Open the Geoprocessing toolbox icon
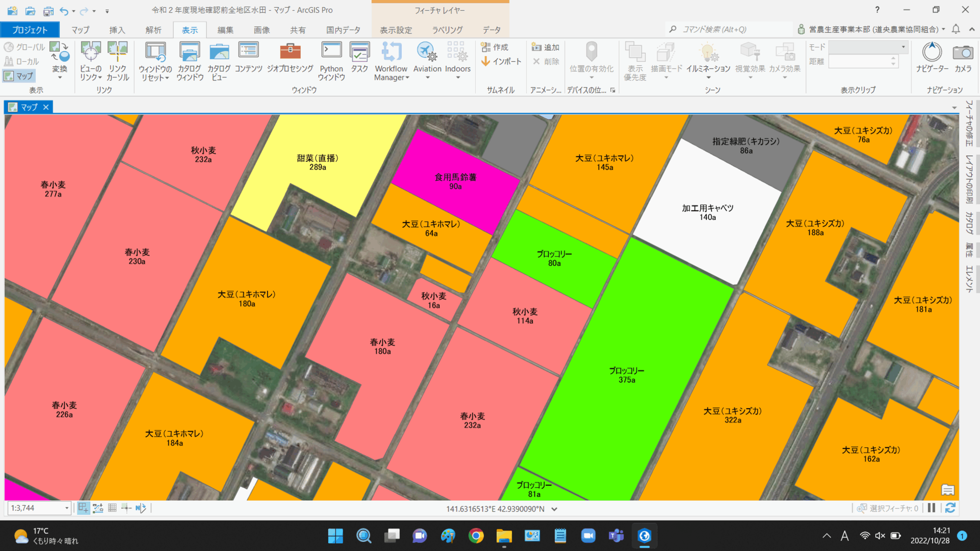Image resolution: width=980 pixels, height=551 pixels. coord(290,52)
